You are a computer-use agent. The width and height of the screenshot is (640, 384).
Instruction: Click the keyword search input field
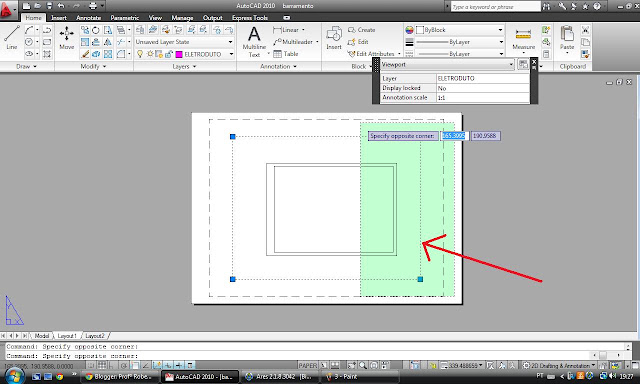(496, 7)
